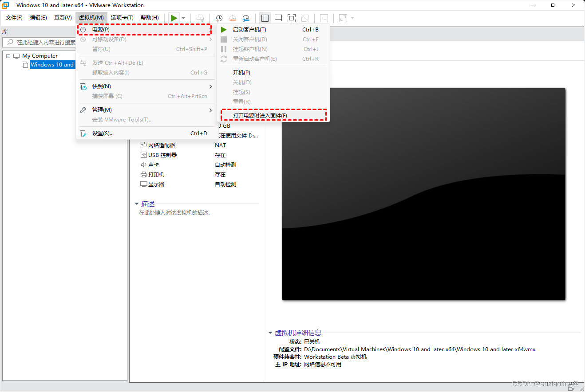Open the 查看(V) menu
The height and width of the screenshot is (392, 585).
click(63, 18)
